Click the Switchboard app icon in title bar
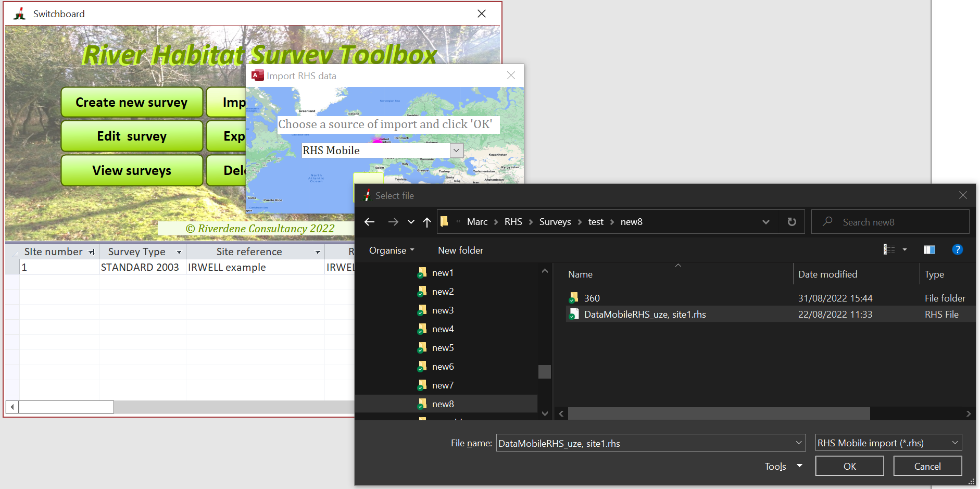Screen dimensions: 980x489 (x=20, y=14)
